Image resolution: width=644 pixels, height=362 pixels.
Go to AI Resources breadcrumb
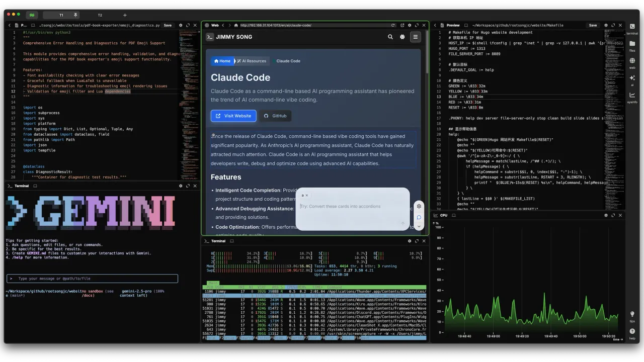[x=252, y=61]
